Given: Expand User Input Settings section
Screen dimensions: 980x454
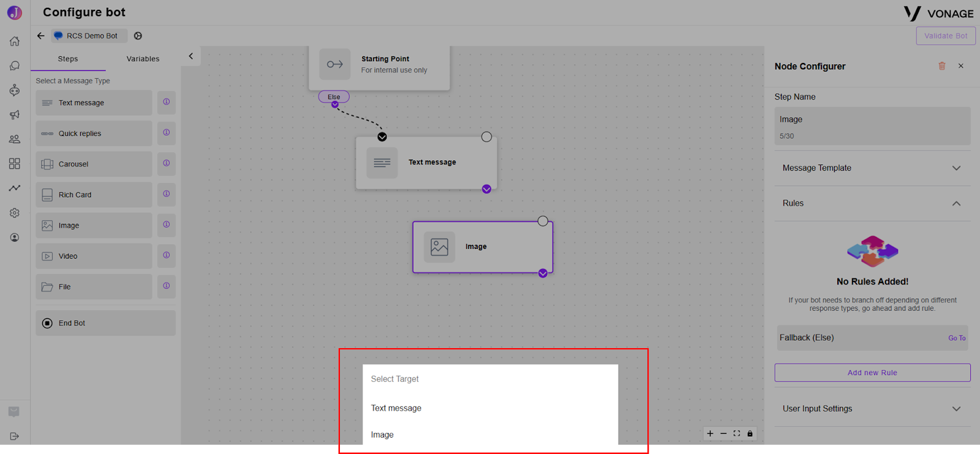Looking at the screenshot, I should (872, 409).
